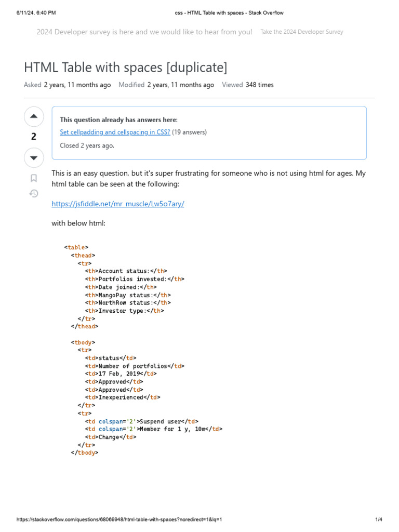The height and width of the screenshot is (532, 399).
Task: Click the vote count number 2
Action: pyautogui.click(x=34, y=137)
